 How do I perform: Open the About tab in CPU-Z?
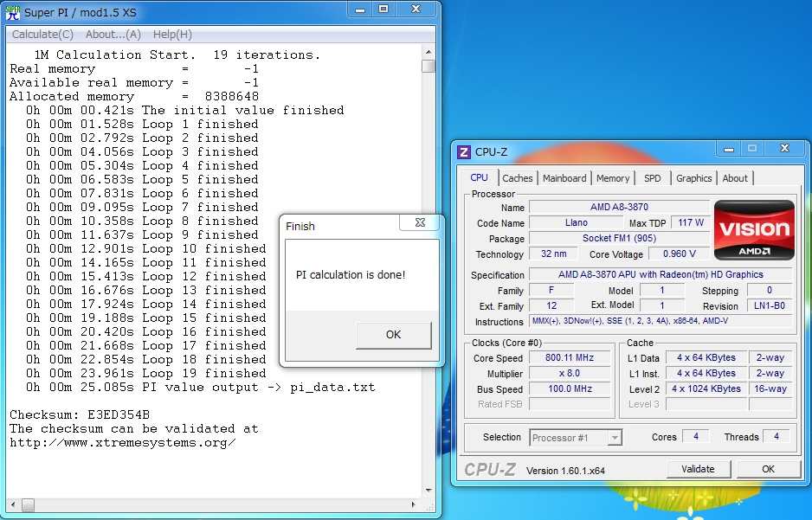735,178
